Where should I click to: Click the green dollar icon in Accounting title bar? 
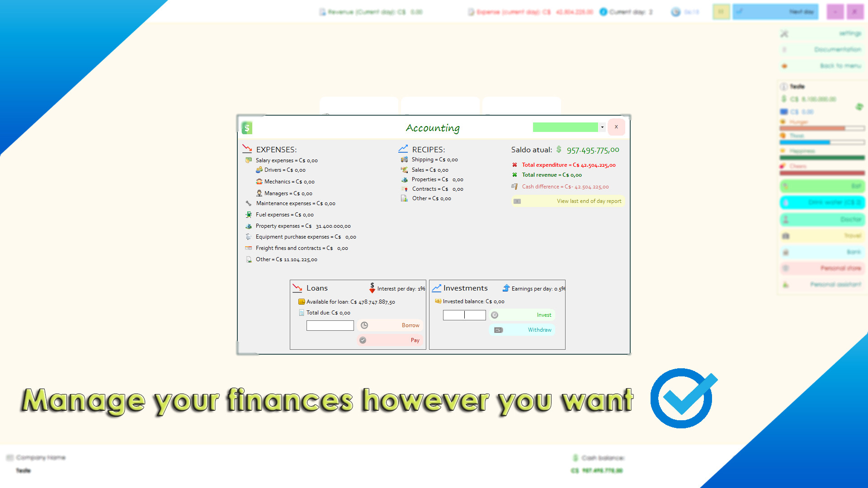click(x=247, y=128)
